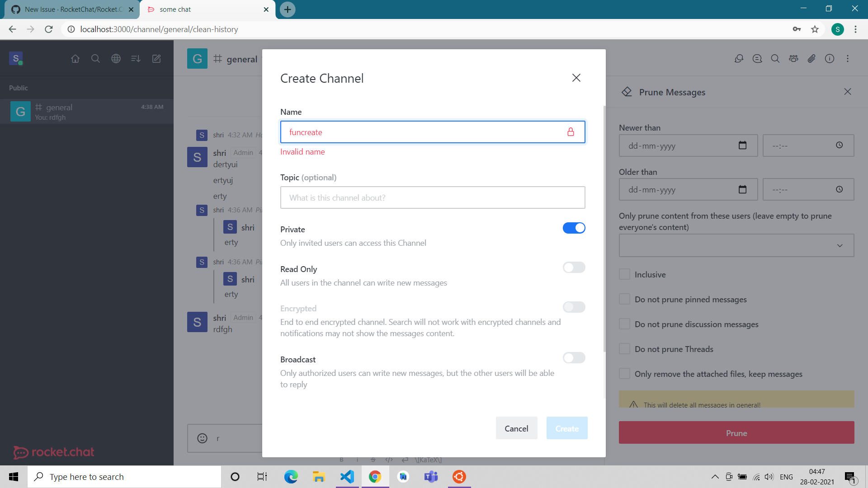Click the sidebar sort icon
Image resolution: width=868 pixels, height=488 pixels.
coord(136,59)
